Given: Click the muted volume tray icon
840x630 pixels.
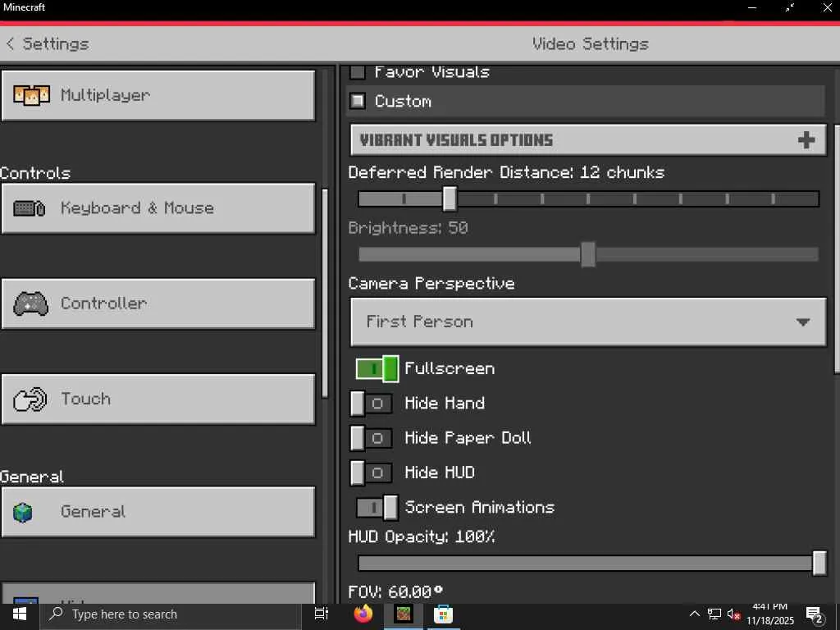Looking at the screenshot, I should coord(733,614).
